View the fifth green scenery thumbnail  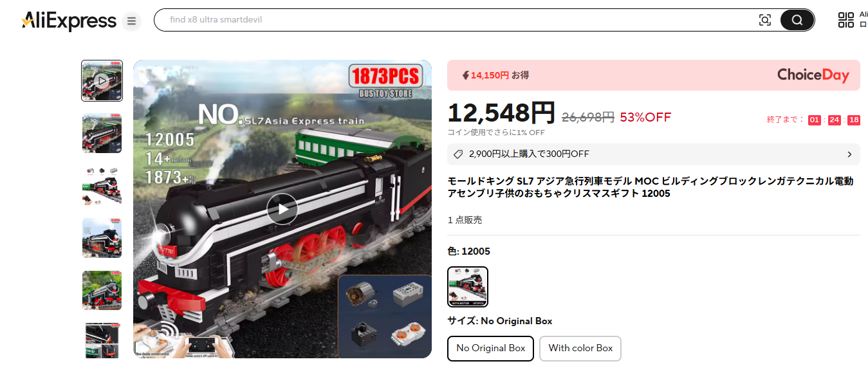(x=102, y=291)
